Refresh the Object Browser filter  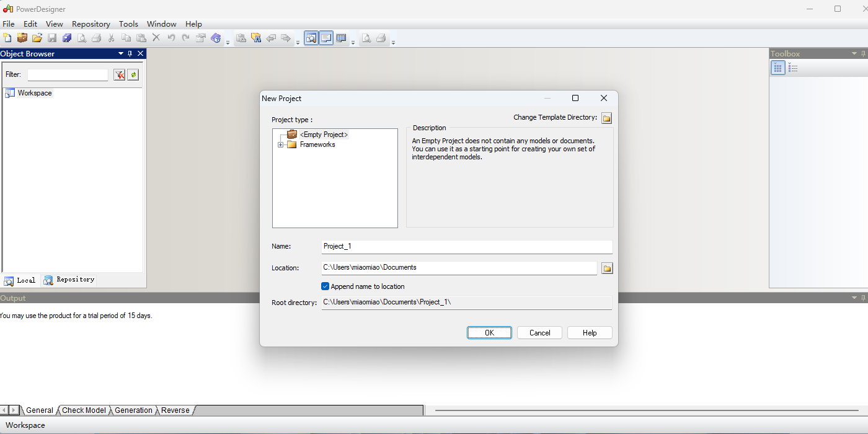(133, 75)
